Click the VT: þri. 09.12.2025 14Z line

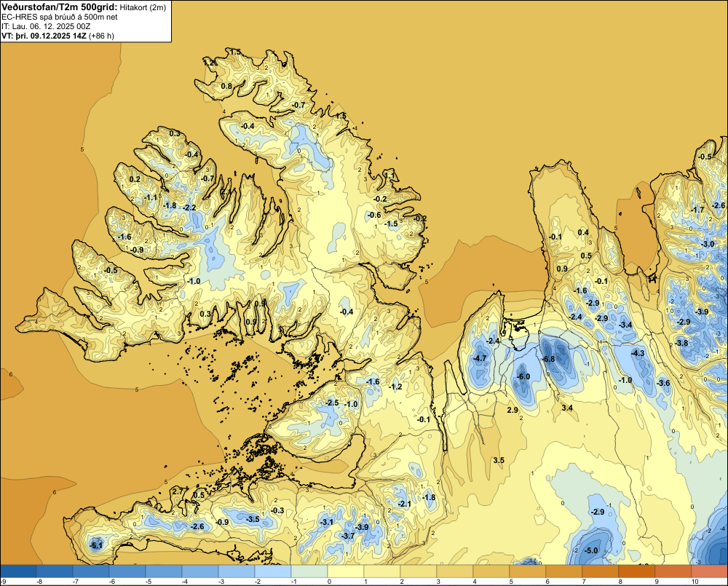58,35
